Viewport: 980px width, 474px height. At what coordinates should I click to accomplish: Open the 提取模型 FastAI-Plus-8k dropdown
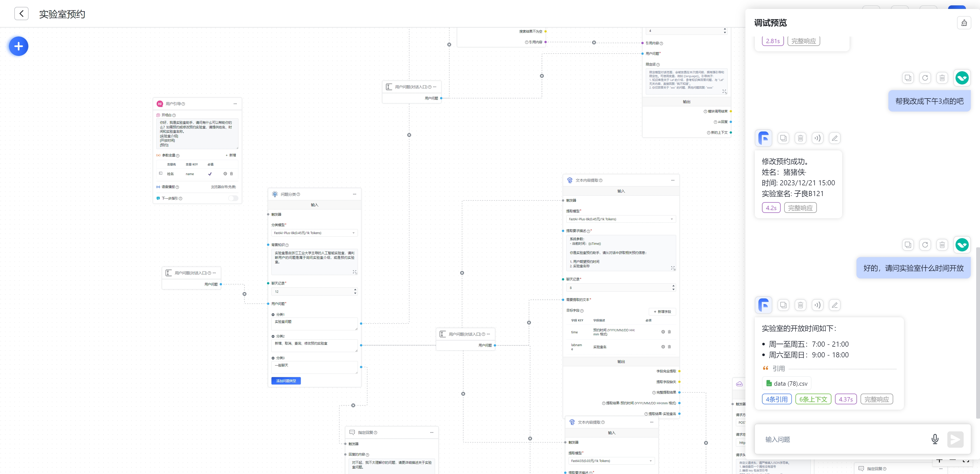[x=621, y=219]
